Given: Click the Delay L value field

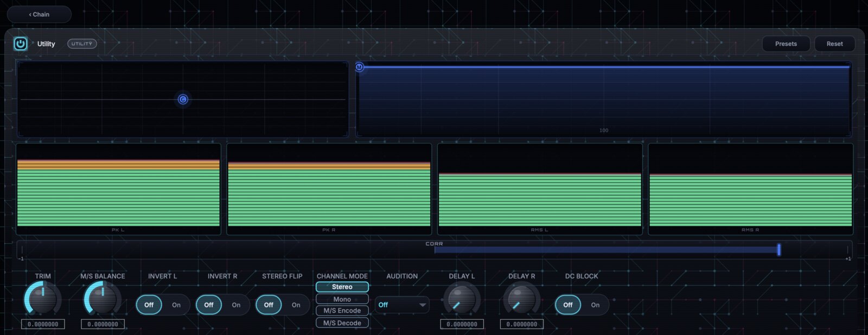Looking at the screenshot, I should (x=462, y=324).
